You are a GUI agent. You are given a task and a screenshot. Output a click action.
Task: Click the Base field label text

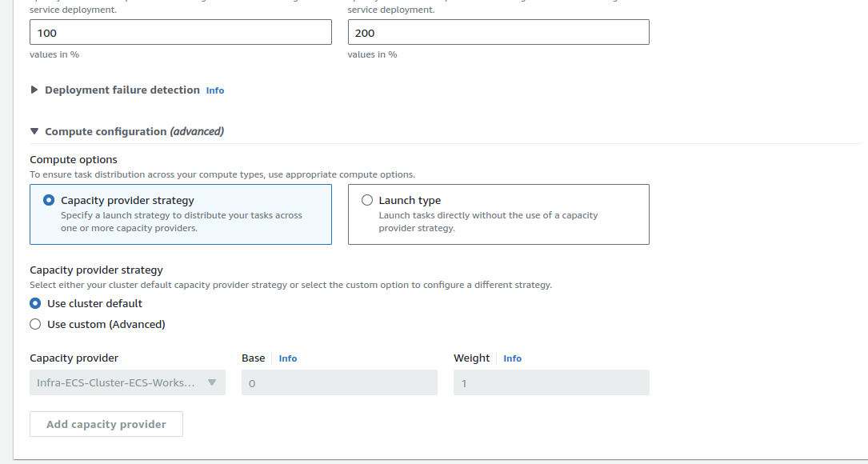click(254, 358)
